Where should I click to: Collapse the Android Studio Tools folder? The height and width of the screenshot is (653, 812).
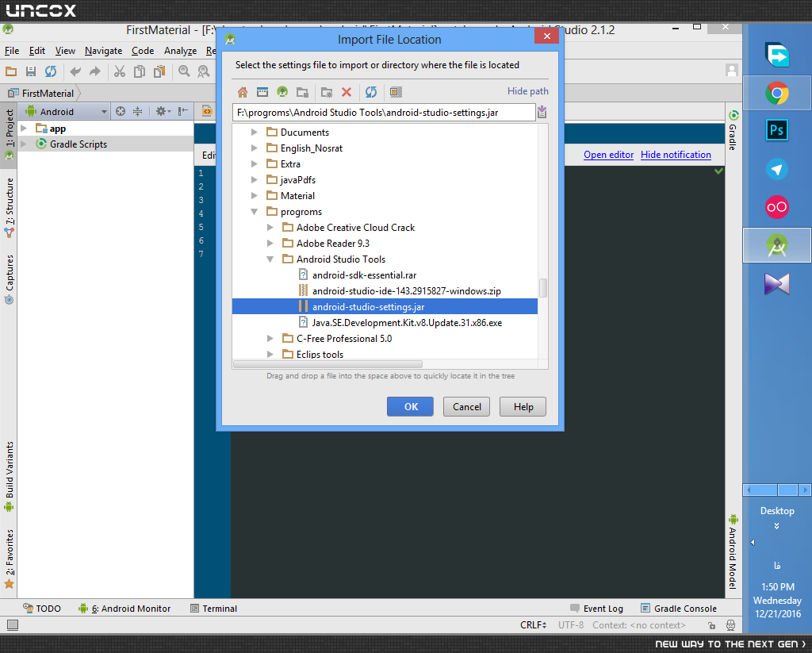[270, 259]
